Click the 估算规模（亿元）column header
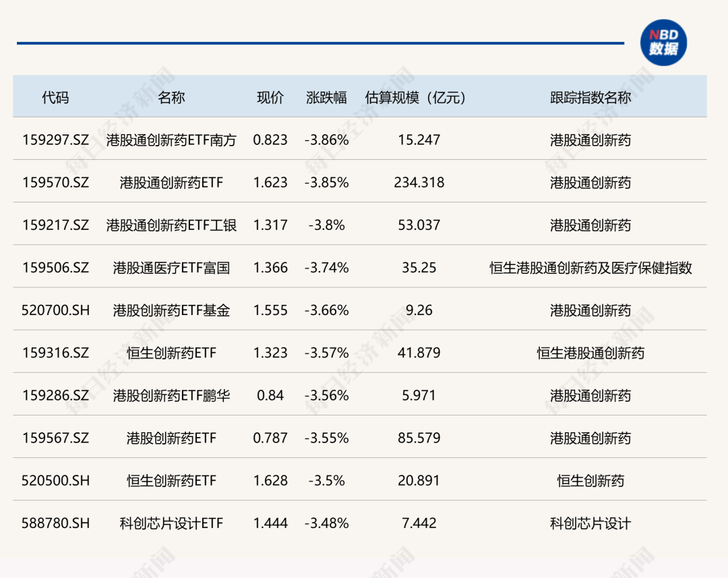 click(x=417, y=96)
